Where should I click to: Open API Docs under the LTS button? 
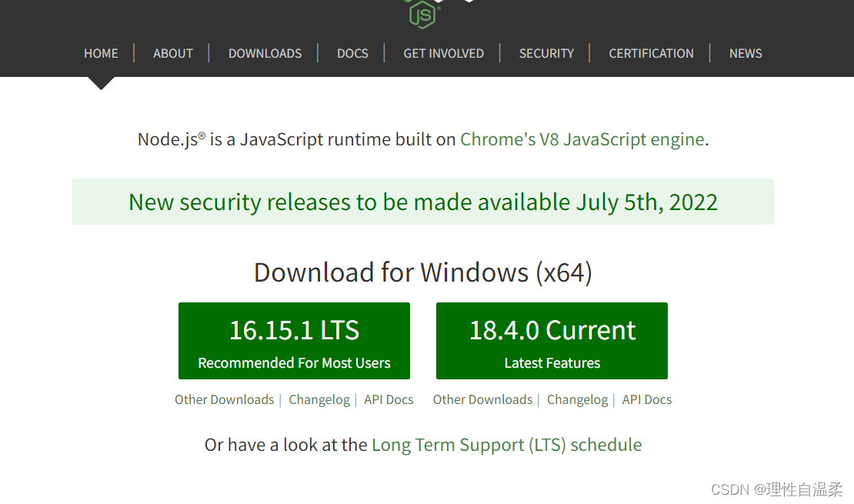pos(389,399)
